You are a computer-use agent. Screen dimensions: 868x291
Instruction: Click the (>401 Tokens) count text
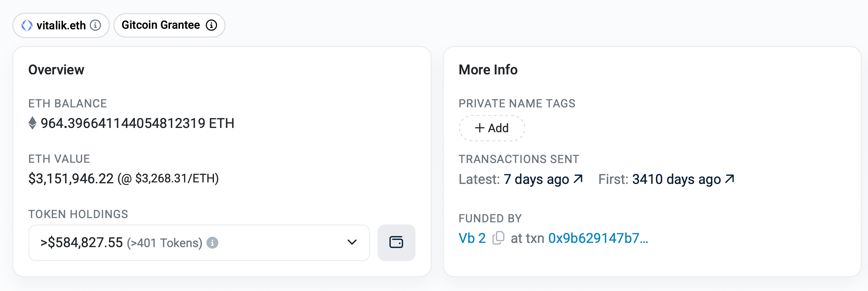point(165,243)
